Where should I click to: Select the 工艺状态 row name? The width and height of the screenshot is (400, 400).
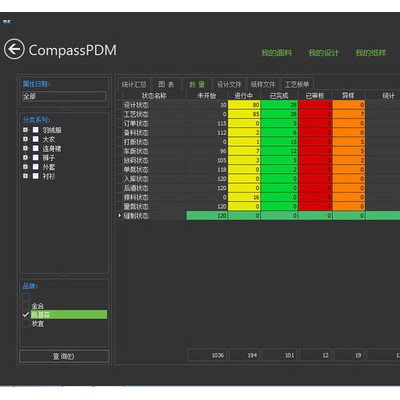click(x=136, y=114)
